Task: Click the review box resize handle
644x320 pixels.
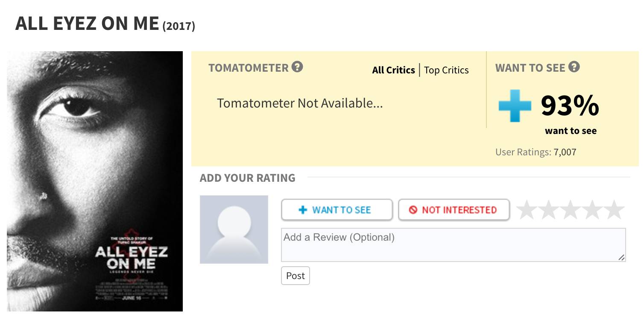Action: (621, 257)
